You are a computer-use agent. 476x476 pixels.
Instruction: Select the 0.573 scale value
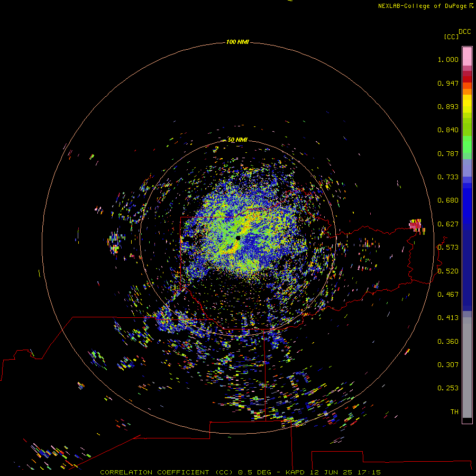[x=448, y=248]
